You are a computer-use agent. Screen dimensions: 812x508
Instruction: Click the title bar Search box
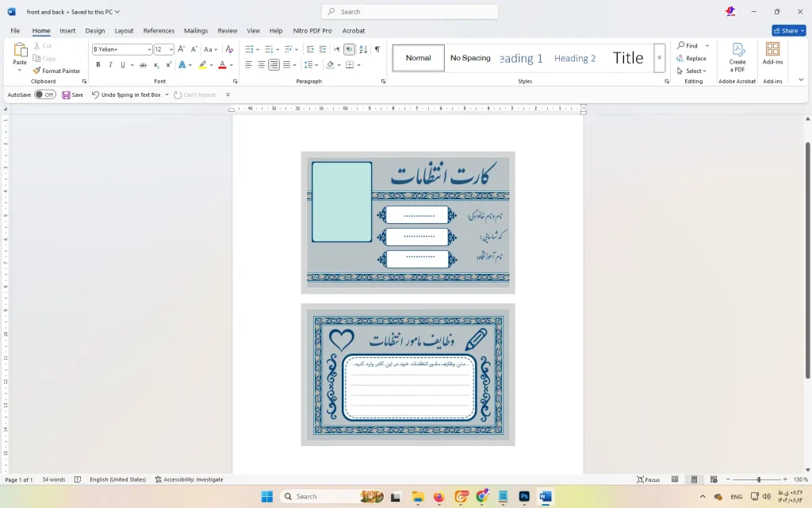pos(410,12)
